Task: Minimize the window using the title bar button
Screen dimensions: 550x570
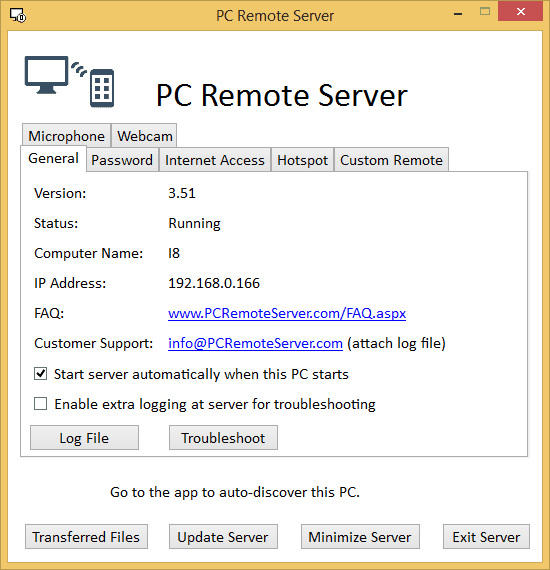Action: pos(458,14)
